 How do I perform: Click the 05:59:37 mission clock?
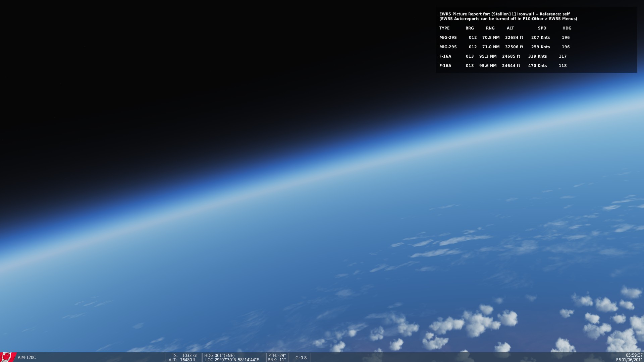634,355
